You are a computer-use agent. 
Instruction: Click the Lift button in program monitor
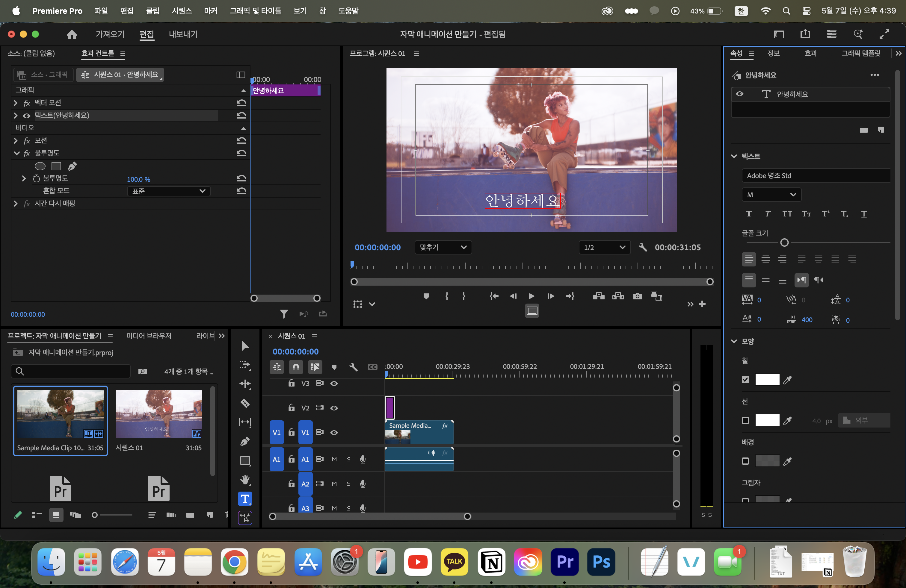click(x=599, y=296)
